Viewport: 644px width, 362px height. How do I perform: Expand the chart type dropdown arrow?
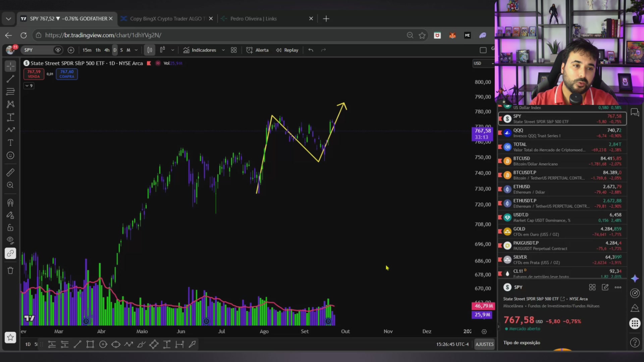click(x=173, y=50)
